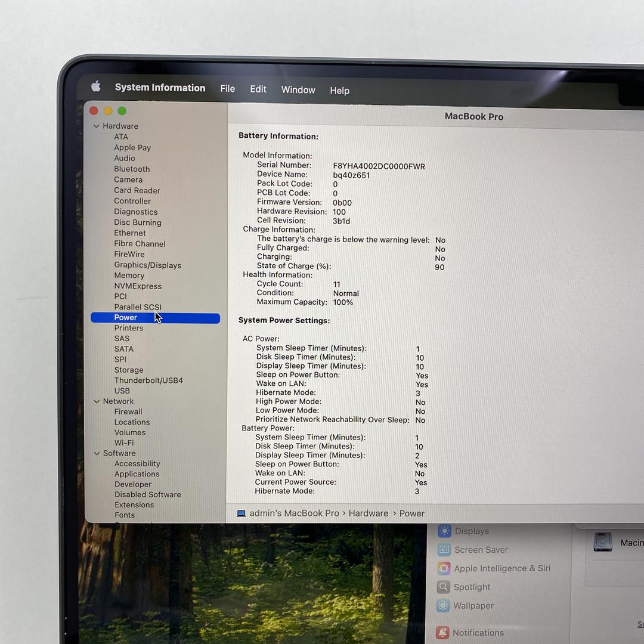Collapse the Software section

click(97, 453)
